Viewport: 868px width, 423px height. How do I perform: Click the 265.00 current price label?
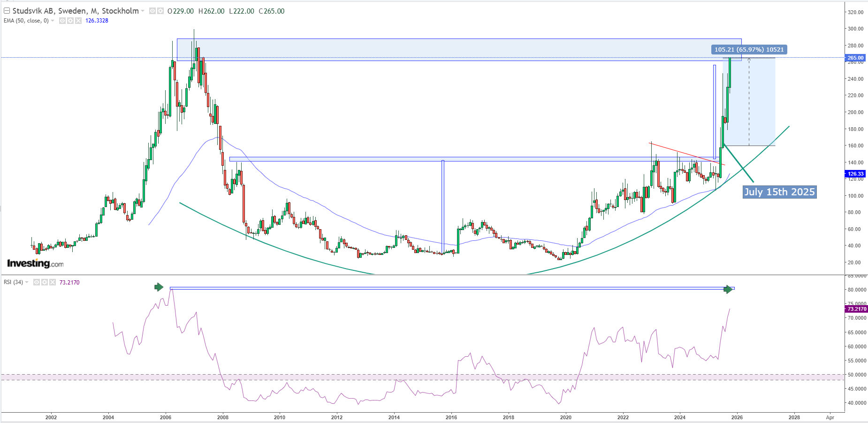click(855, 58)
